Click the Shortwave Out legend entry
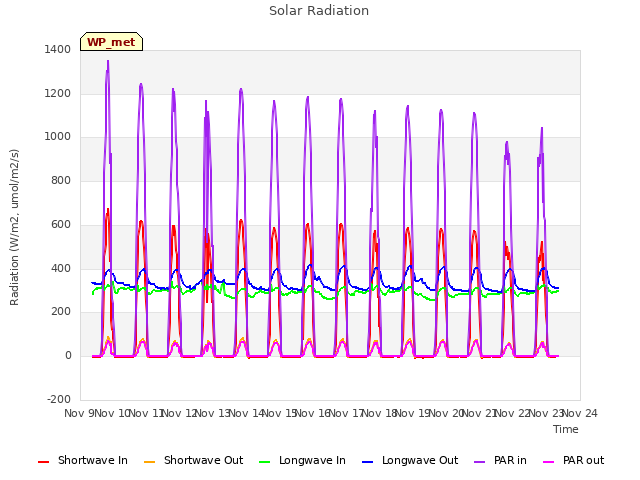 [x=193, y=460]
